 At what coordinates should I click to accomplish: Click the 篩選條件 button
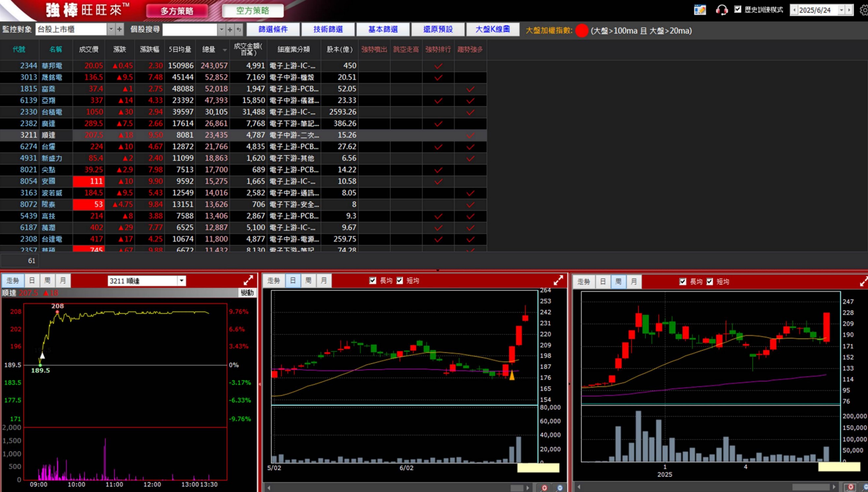pos(273,29)
